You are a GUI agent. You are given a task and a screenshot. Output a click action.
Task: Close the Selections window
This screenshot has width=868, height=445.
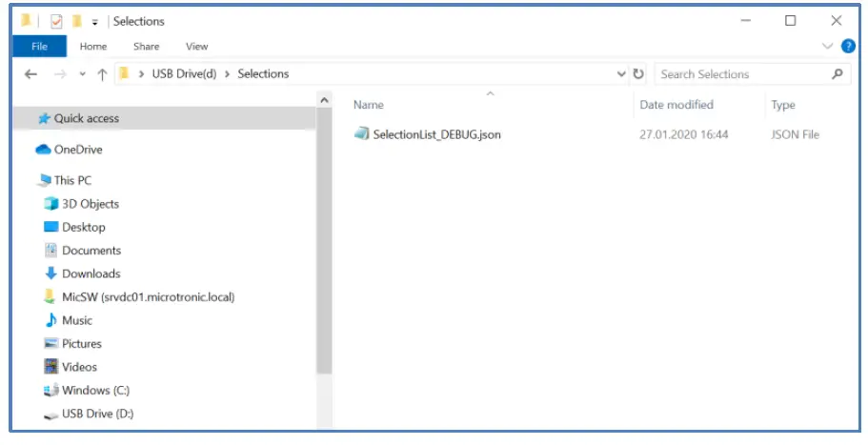(x=837, y=21)
